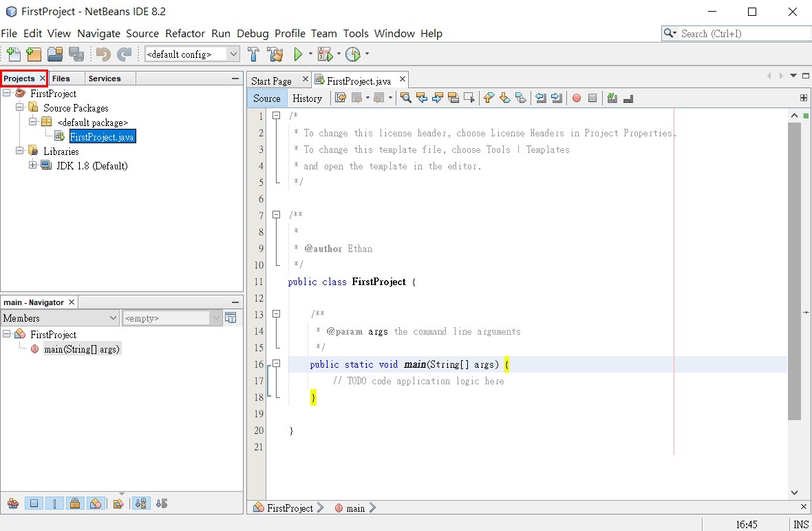Create a new project via the New Project icon
The image size is (812, 531).
click(32, 54)
